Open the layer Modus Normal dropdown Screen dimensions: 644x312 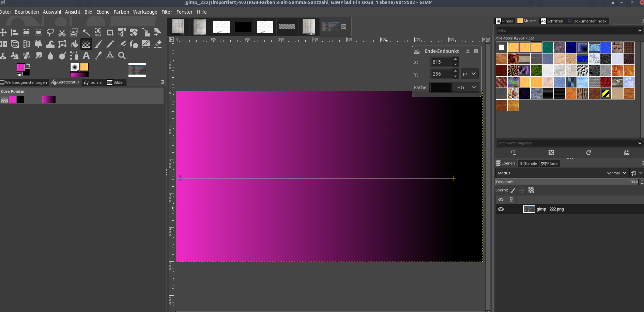click(x=616, y=173)
